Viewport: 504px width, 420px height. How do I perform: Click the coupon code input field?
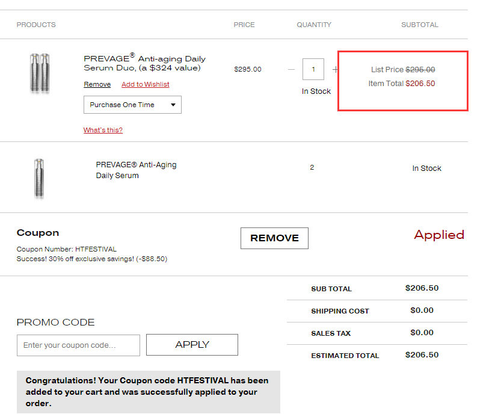point(78,345)
